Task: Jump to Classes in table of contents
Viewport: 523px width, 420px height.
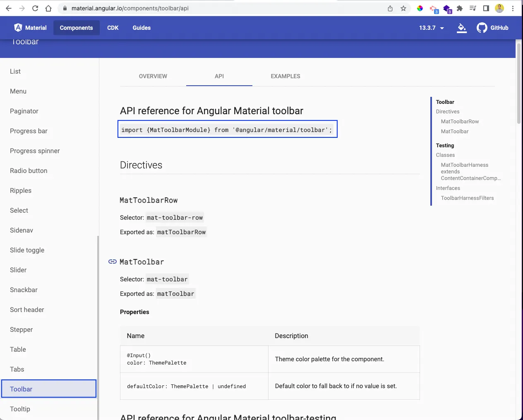Action: pos(445,155)
